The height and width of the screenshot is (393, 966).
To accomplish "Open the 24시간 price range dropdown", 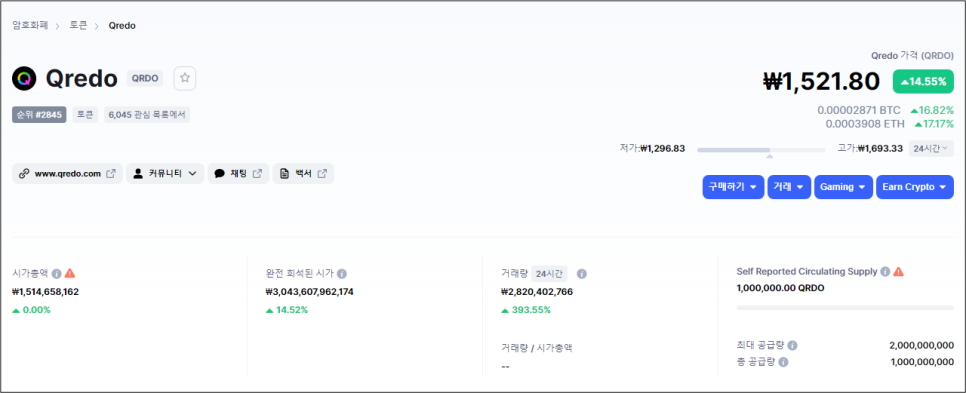I will pos(931,148).
